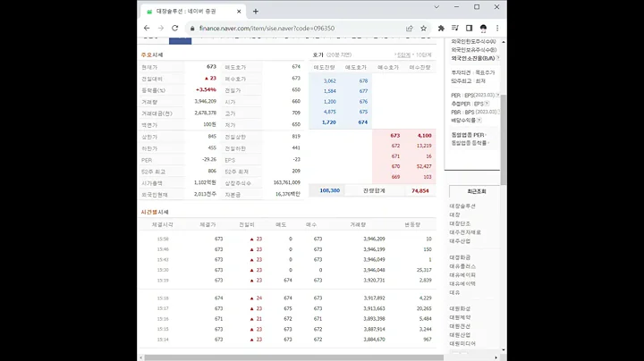
Task: Switch order book to 5단계
Action: click(402, 55)
